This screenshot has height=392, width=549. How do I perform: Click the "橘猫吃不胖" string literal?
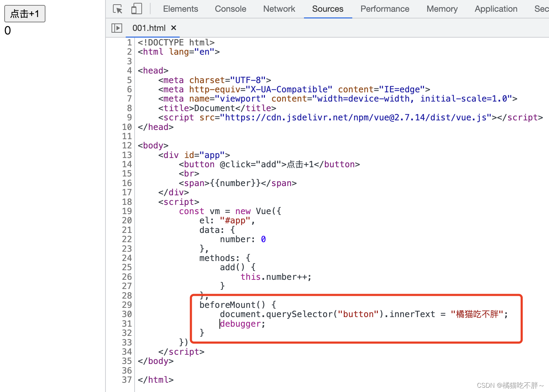(x=477, y=314)
